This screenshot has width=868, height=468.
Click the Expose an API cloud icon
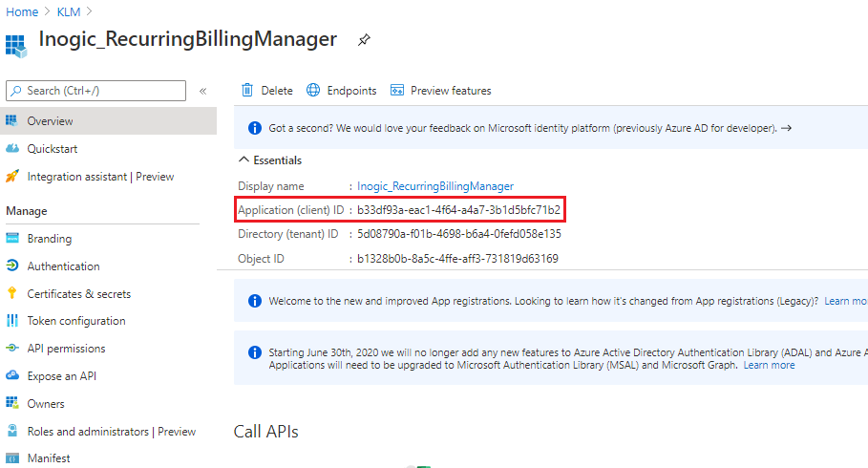[12, 375]
